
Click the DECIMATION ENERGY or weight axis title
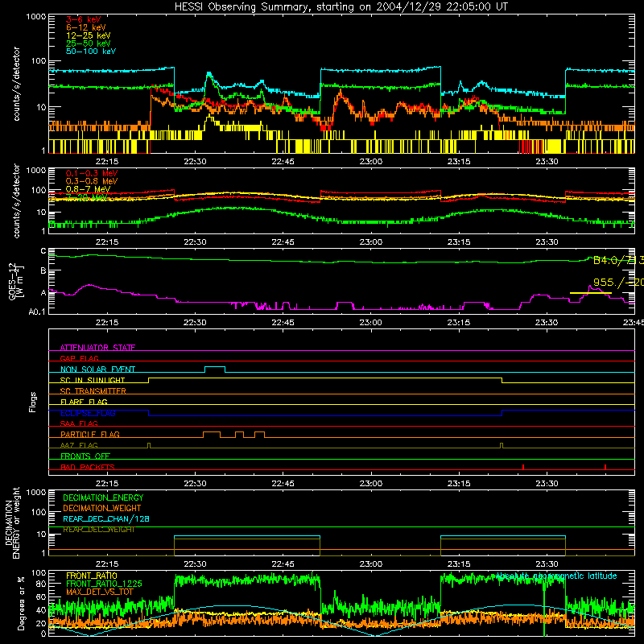12,523
